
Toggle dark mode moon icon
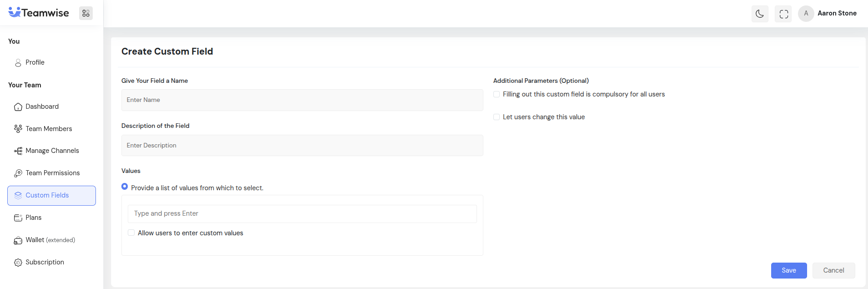point(759,14)
